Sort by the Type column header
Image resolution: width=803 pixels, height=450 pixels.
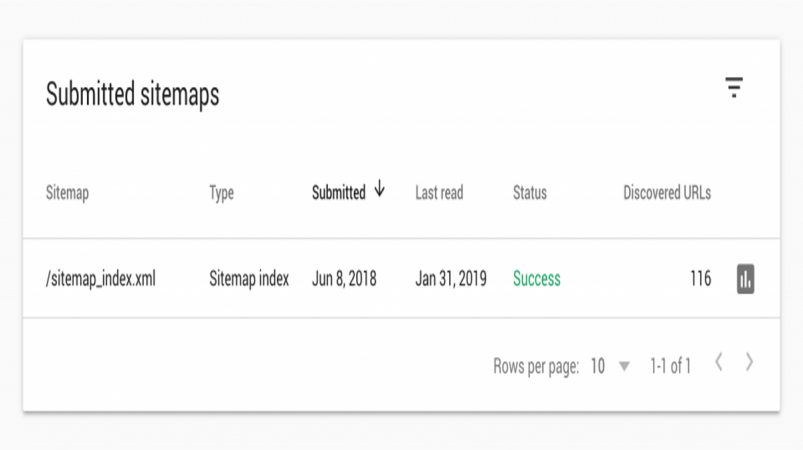coord(221,194)
